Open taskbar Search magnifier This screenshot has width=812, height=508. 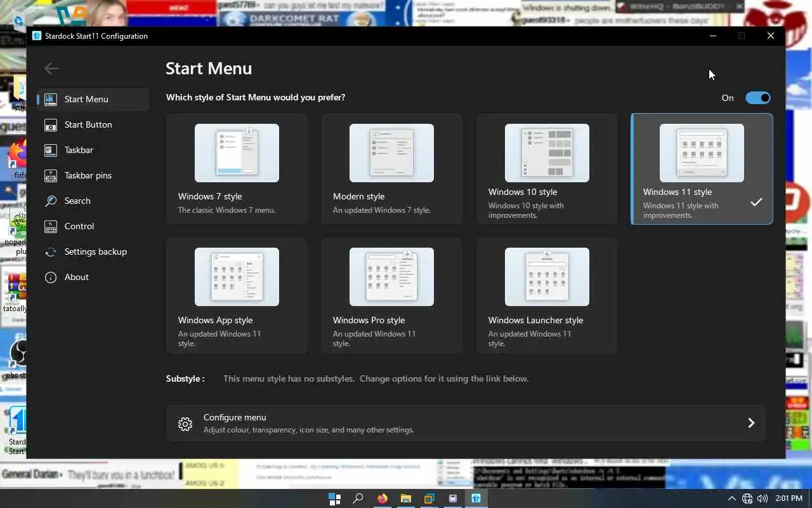[358, 498]
